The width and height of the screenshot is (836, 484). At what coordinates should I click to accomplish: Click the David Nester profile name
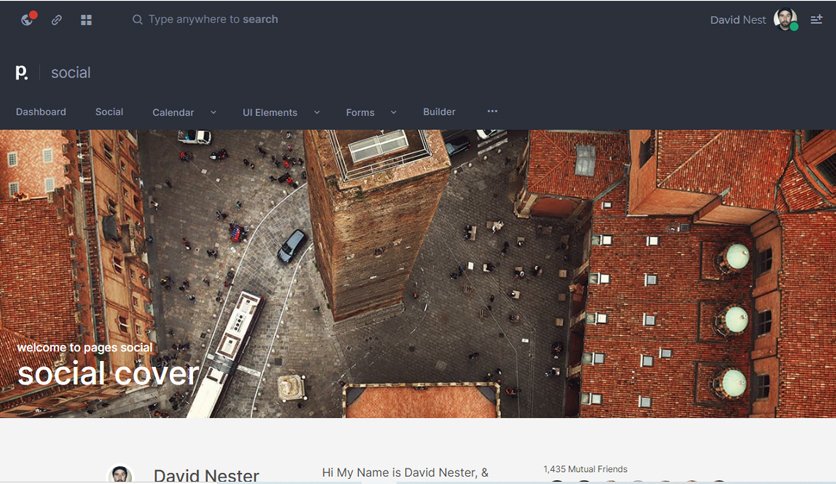point(206,474)
